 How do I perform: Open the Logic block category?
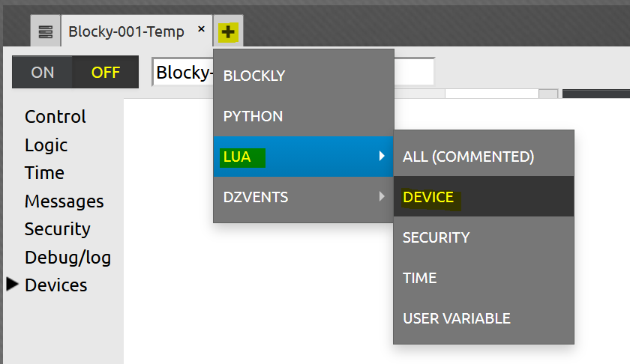click(46, 145)
